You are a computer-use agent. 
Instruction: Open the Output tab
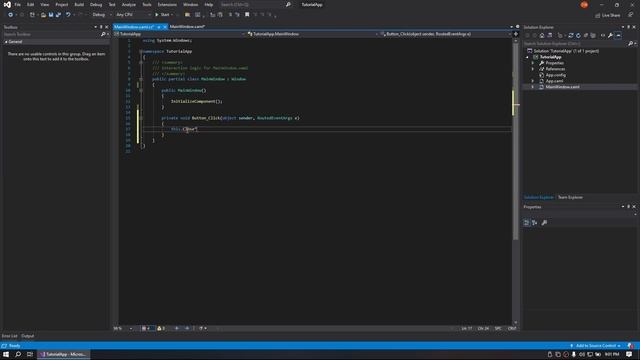tap(28, 336)
